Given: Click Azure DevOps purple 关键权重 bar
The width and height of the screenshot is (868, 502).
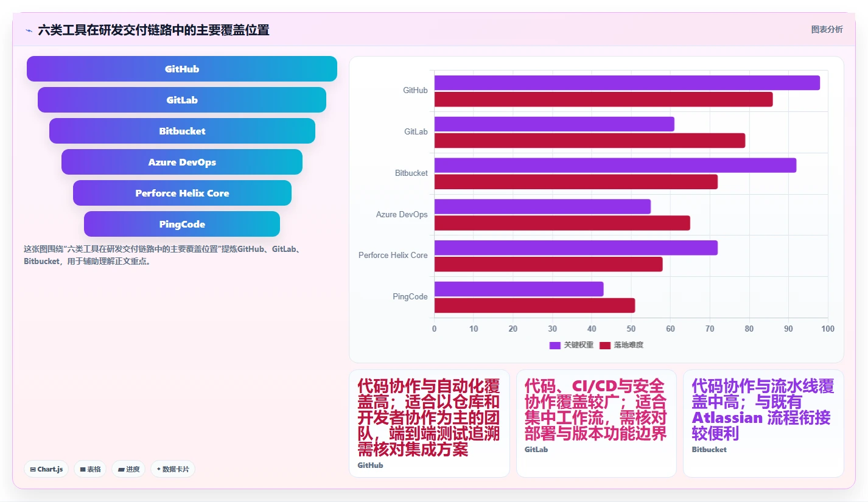Looking at the screenshot, I should click(542, 206).
